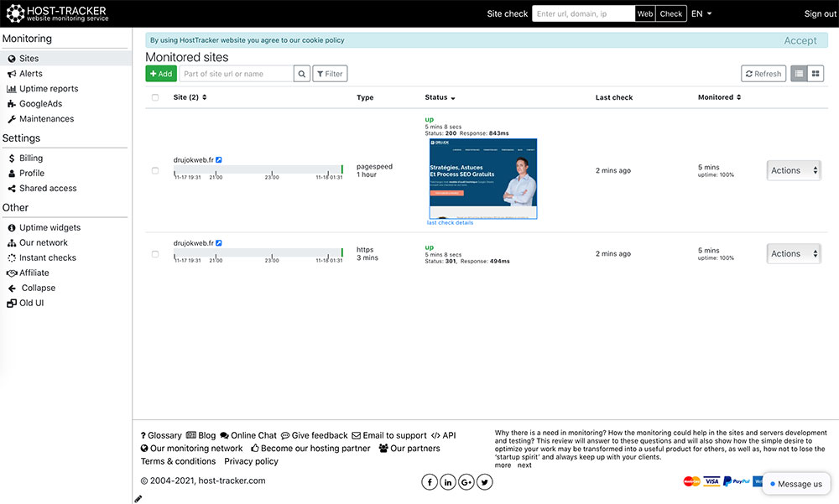Screen dimensions: 839x504
Task: Sort by Status column
Action: coord(440,97)
